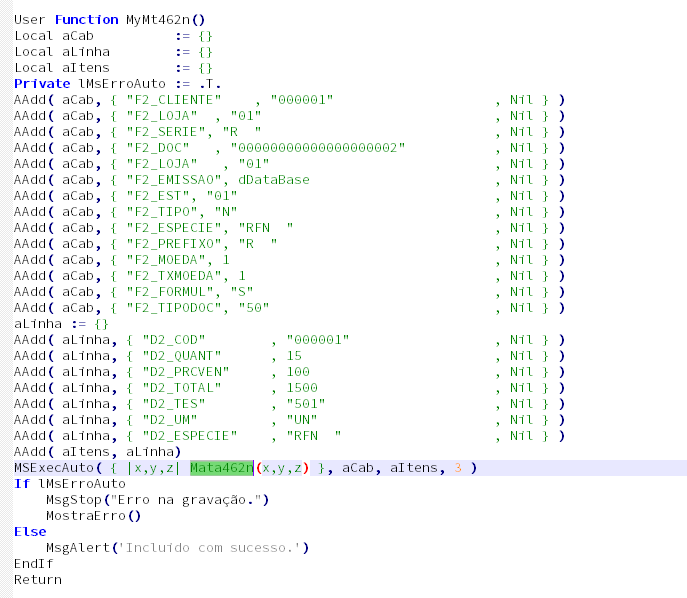The width and height of the screenshot is (687, 598).
Task: Click the value "000001" on the F2_CLIENTE line
Action: click(x=302, y=100)
